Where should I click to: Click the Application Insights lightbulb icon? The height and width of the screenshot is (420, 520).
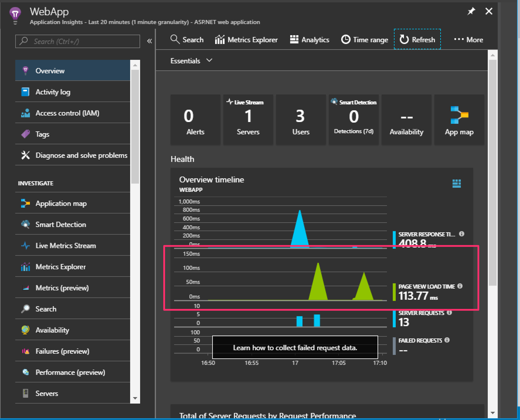tap(15, 16)
